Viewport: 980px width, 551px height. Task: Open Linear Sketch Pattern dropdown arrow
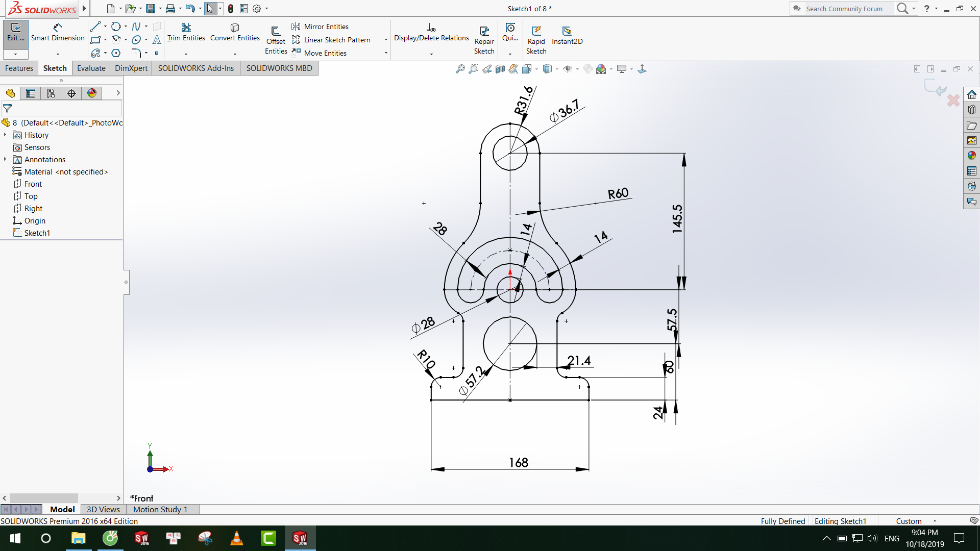coord(386,40)
